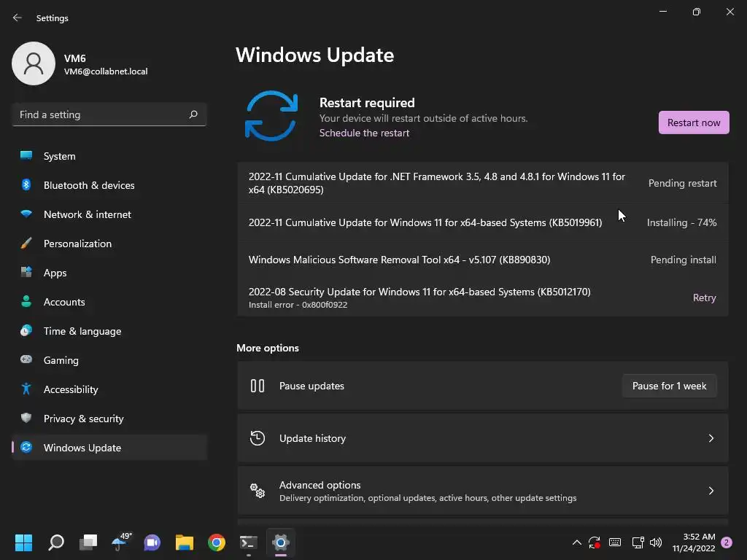The height and width of the screenshot is (560, 747).
Task: Open taskbar Search
Action: click(x=55, y=542)
